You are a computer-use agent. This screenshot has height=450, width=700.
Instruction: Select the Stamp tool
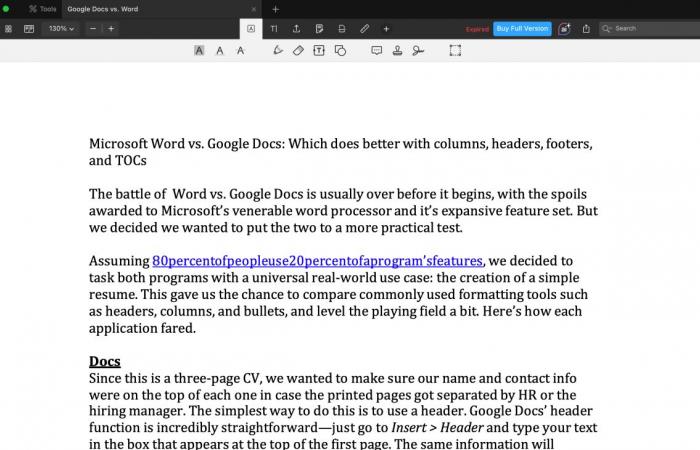[397, 50]
